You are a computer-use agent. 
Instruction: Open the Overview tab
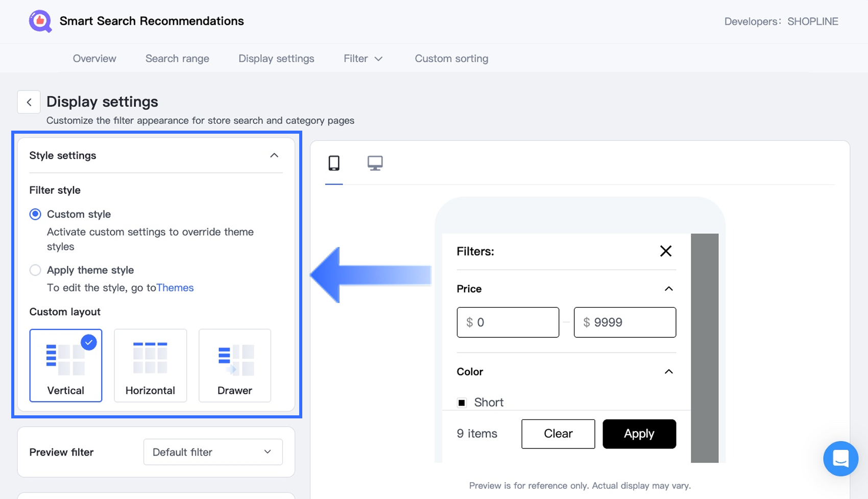point(94,59)
